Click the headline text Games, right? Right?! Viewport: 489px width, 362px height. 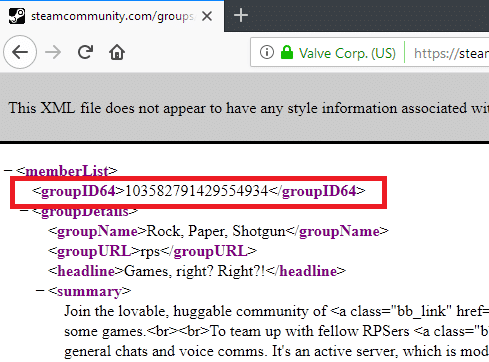[195, 271]
